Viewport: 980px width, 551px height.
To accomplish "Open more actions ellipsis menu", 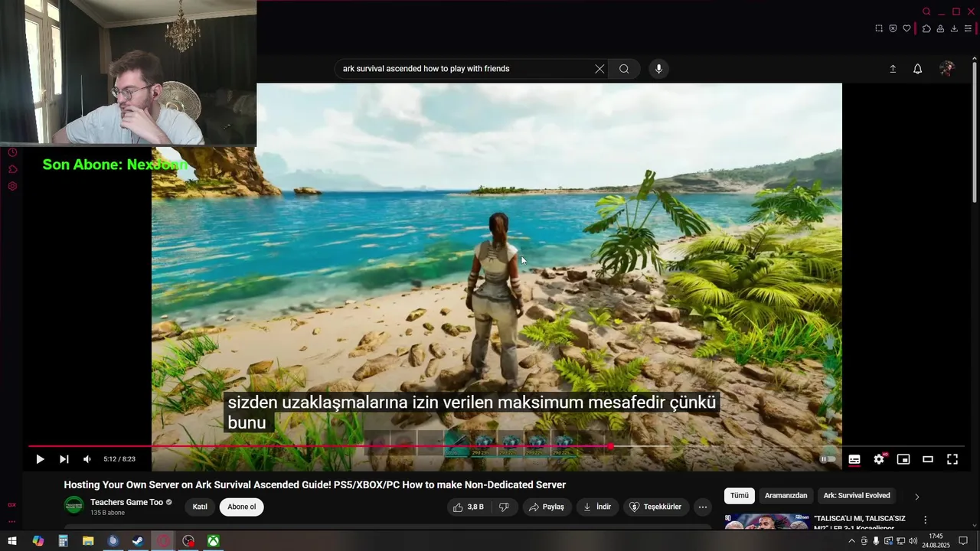I will [702, 507].
